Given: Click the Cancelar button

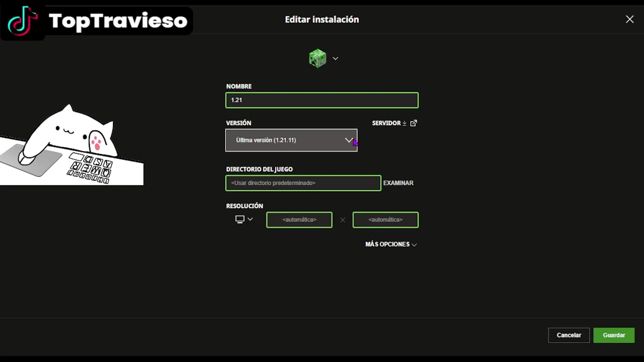Looking at the screenshot, I should [569, 335].
